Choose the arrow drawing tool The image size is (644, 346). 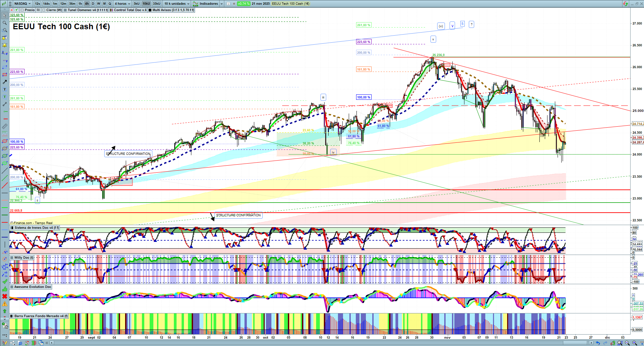[5, 82]
